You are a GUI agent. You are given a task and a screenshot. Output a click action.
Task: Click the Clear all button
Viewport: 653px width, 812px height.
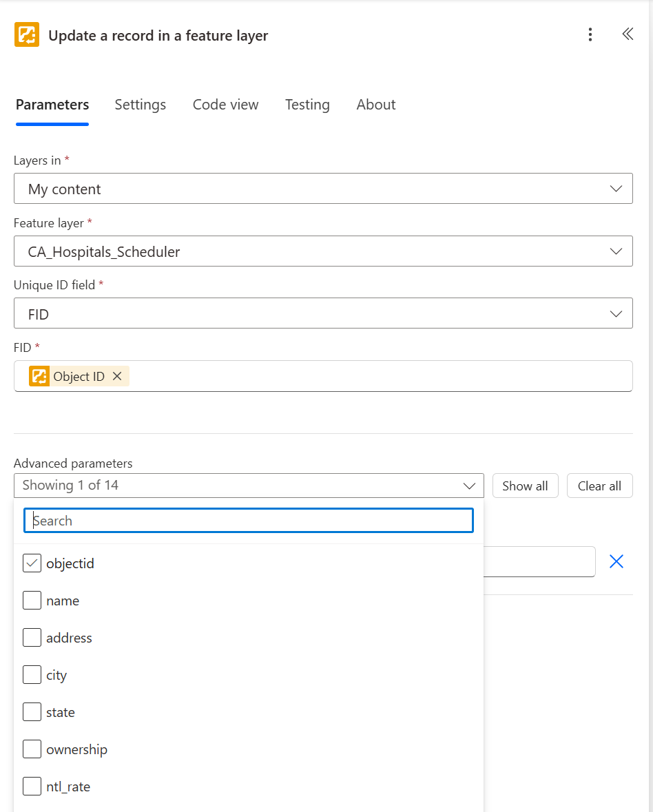pos(599,486)
